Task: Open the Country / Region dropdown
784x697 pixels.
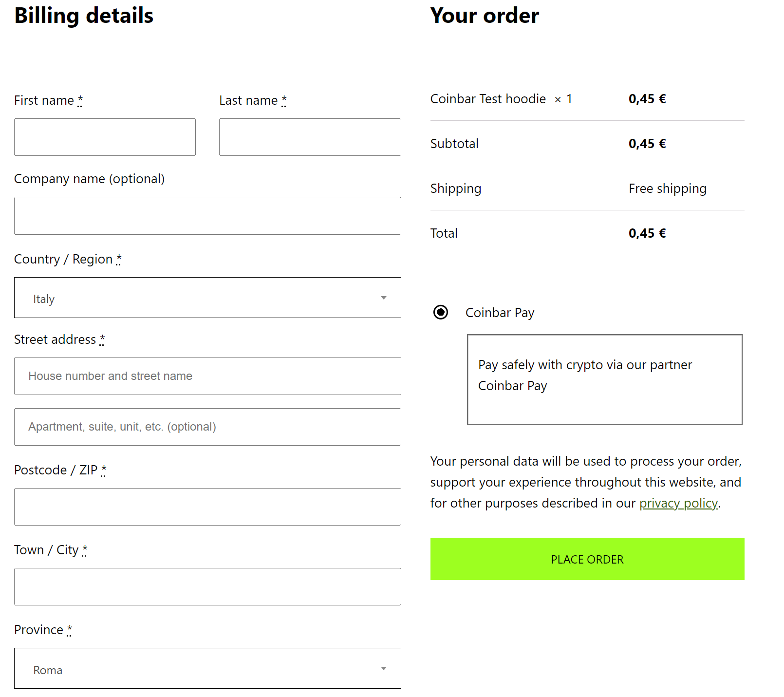Action: 207,298
